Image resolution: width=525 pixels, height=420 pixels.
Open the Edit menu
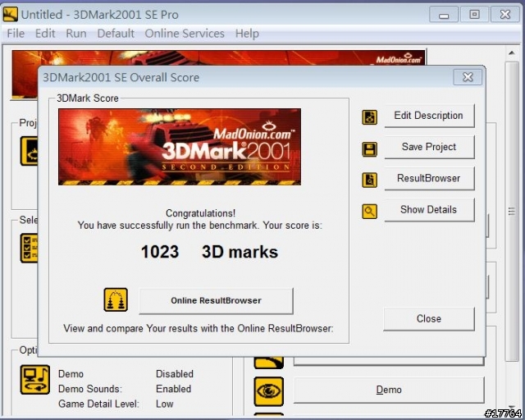tap(45, 34)
